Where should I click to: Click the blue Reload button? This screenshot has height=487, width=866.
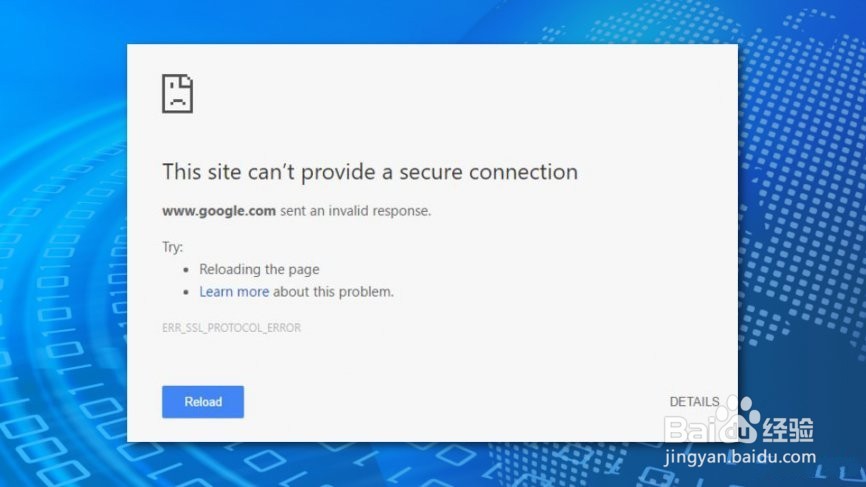203,402
